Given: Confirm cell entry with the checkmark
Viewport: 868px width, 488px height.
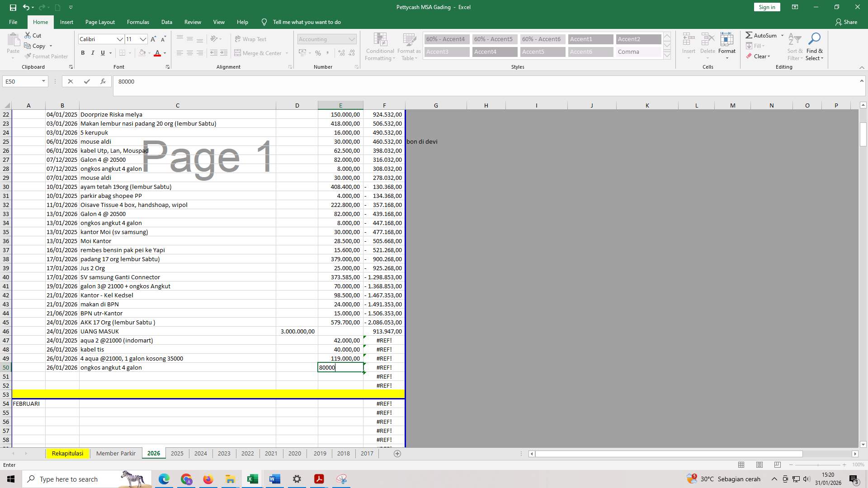Looking at the screenshot, I should [87, 81].
